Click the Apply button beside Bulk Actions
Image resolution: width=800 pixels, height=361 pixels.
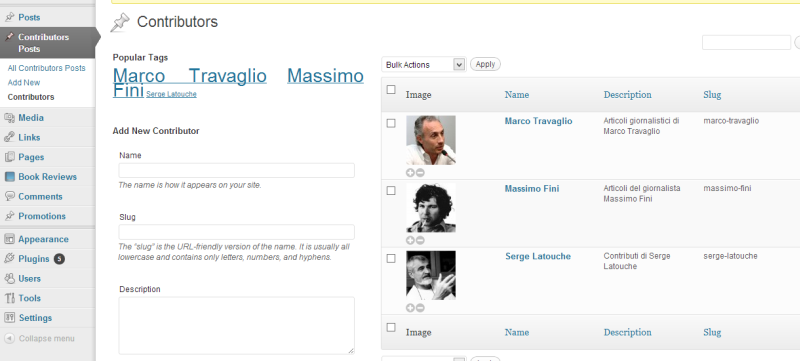485,64
